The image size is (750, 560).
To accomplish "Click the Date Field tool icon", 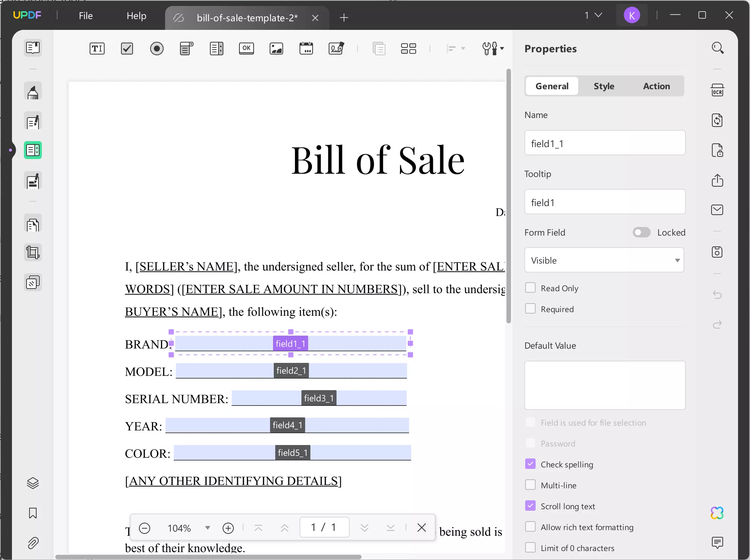I will coord(306,49).
